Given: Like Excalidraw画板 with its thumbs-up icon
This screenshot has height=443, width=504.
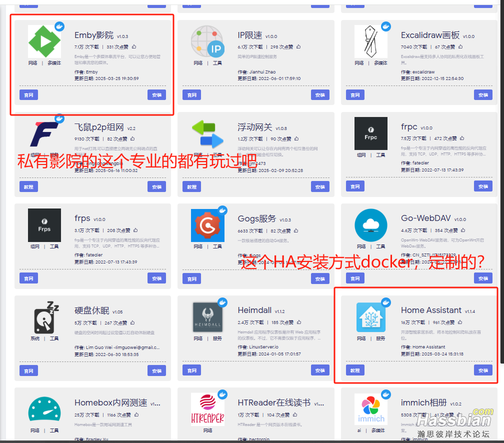Looking at the screenshot, I should (x=460, y=46).
